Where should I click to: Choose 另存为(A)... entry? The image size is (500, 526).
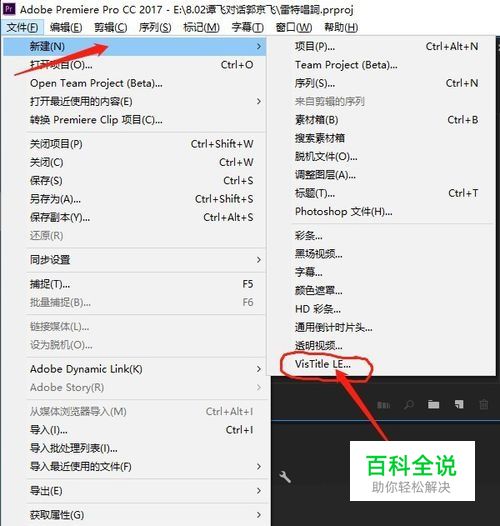[134, 199]
